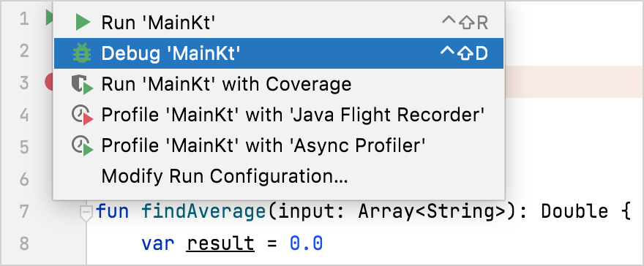
Task: Click the green Run triangle icon in menu
Action: pyautogui.click(x=83, y=23)
